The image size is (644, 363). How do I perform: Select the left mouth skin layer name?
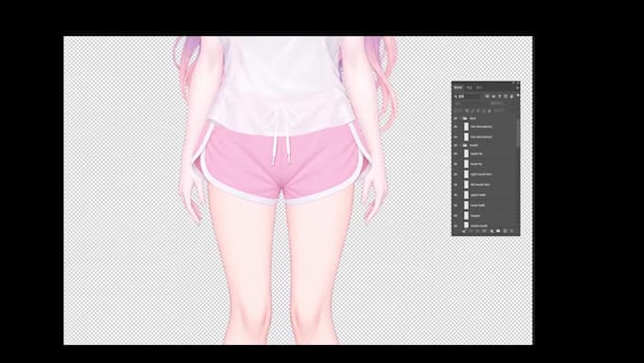point(480,185)
